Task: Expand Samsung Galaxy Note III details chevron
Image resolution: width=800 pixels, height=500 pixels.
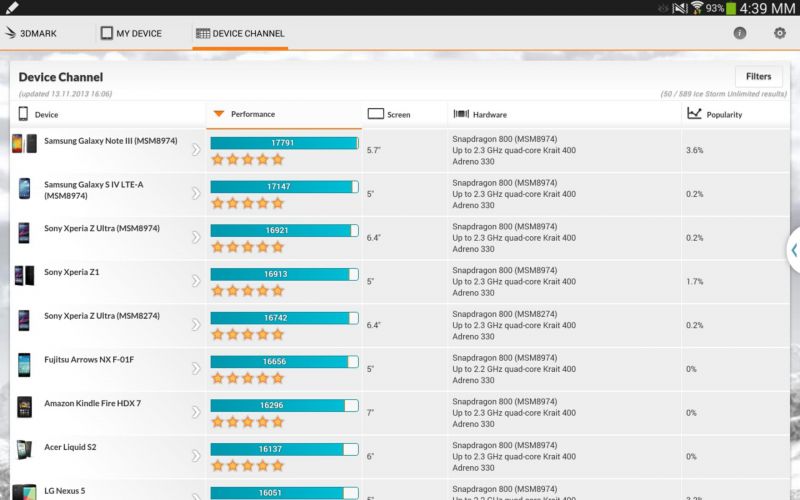Action: tap(196, 149)
